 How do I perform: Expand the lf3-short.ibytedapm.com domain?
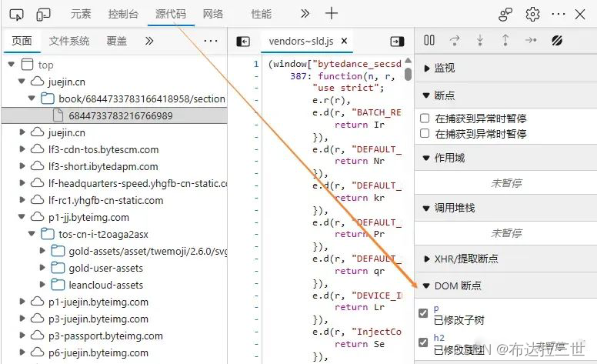[22, 166]
